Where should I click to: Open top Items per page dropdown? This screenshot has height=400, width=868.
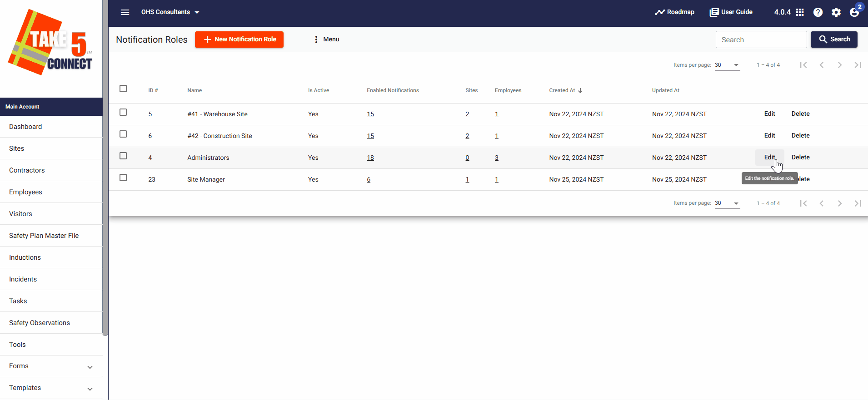[727, 65]
